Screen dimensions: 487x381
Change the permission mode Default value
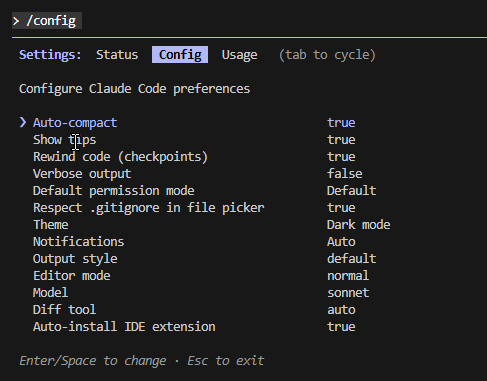pos(351,191)
